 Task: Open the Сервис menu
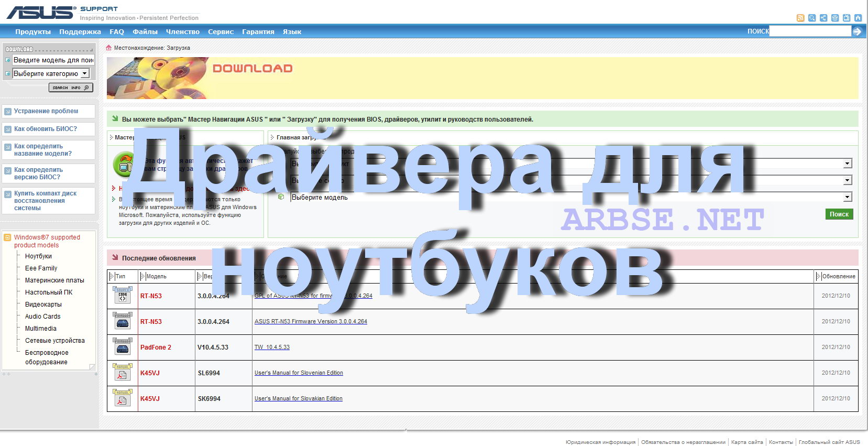[x=221, y=31]
